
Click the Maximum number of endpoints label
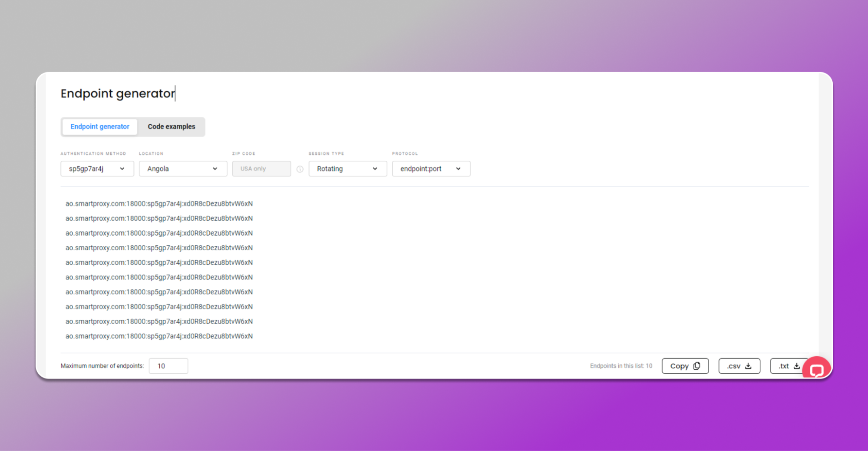tap(102, 366)
